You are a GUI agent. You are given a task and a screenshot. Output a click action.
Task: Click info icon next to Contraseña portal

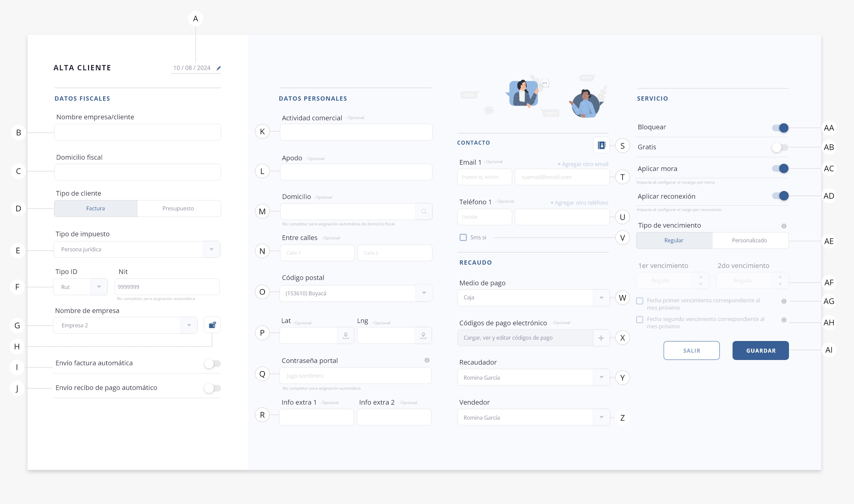pos(427,360)
